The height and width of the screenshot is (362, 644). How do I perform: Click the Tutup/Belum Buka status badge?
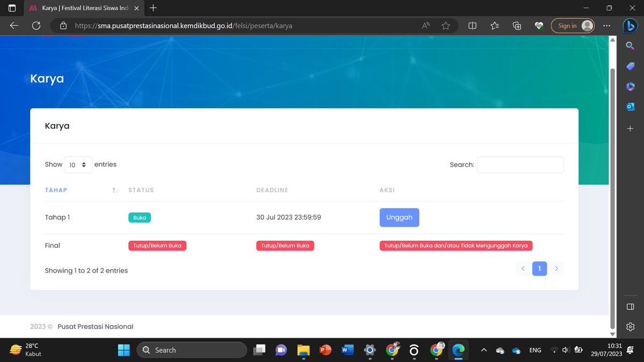coord(157,246)
